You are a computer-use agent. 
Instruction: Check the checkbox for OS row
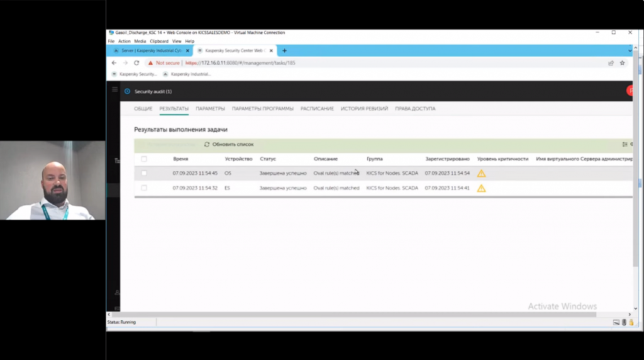(144, 173)
